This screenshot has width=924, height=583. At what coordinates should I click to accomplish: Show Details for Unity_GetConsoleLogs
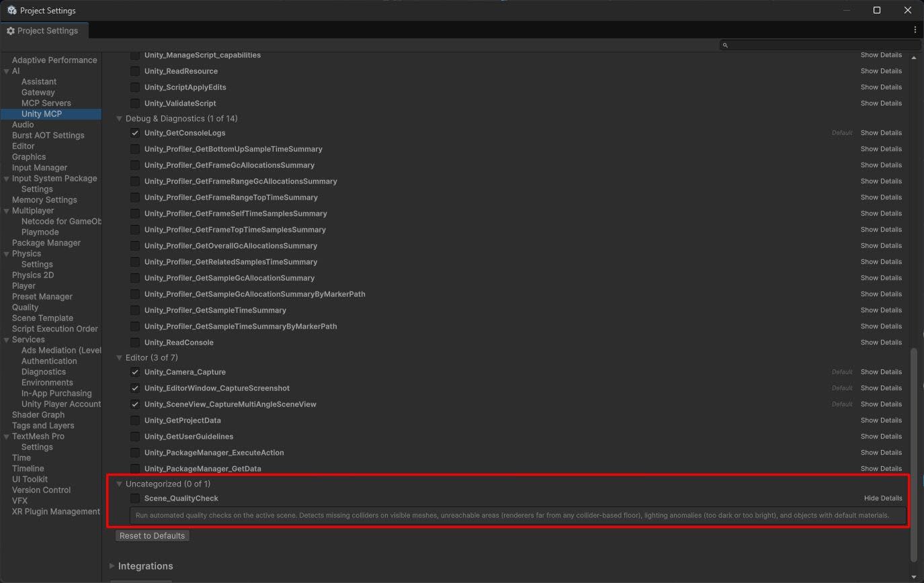click(x=881, y=133)
